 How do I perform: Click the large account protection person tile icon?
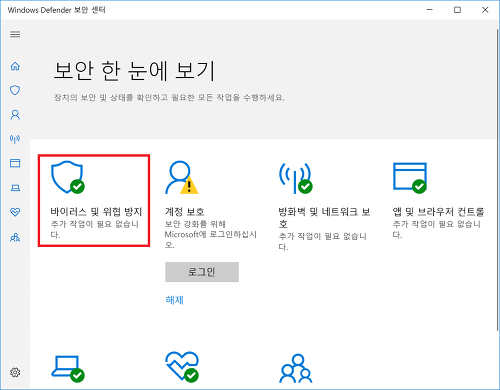[x=182, y=177]
